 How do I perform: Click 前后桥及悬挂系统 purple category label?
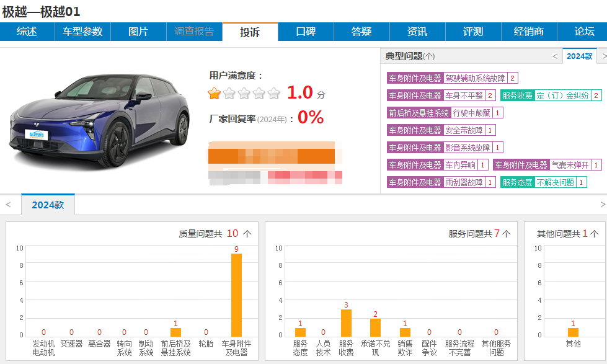tap(419, 113)
